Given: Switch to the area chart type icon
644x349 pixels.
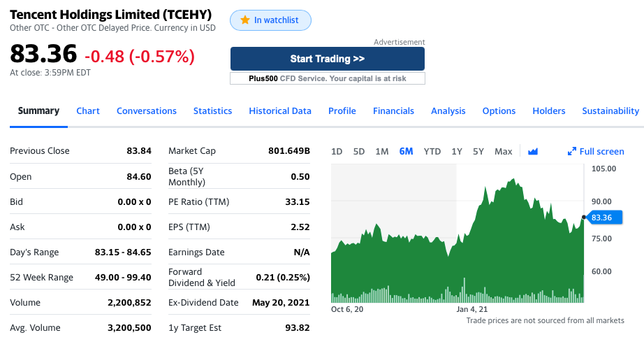Looking at the screenshot, I should click(x=533, y=152).
